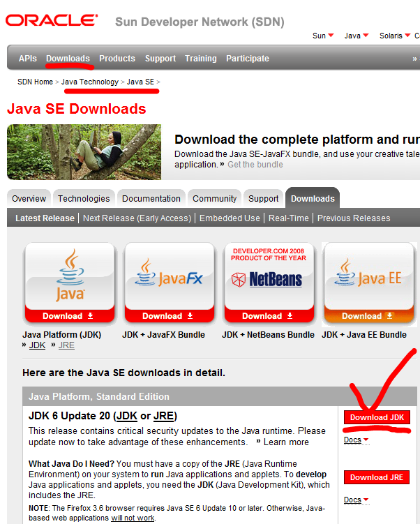
Task: Click the Java SE Downloads heading
Action: (77, 109)
